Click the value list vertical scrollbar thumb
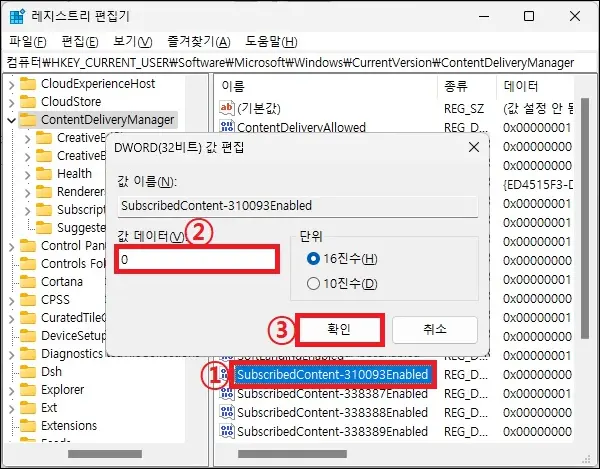The height and width of the screenshot is (469, 600). 585,218
